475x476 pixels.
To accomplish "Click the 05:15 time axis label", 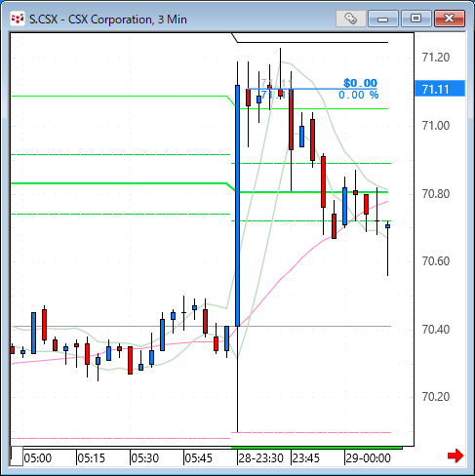I will pyautogui.click(x=92, y=458).
